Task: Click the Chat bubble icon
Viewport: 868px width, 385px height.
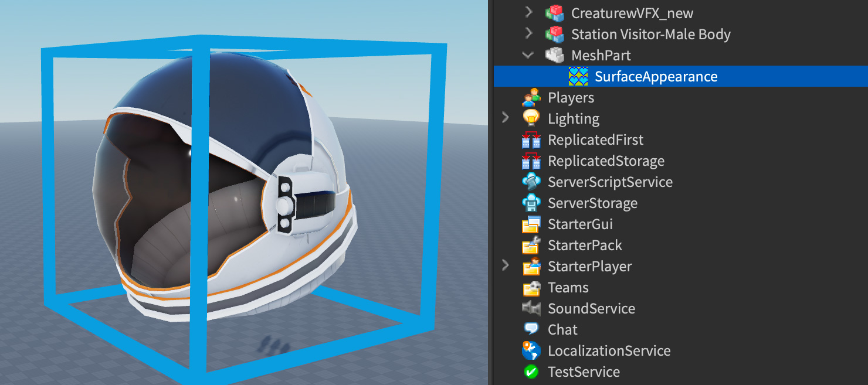Action: [531, 329]
